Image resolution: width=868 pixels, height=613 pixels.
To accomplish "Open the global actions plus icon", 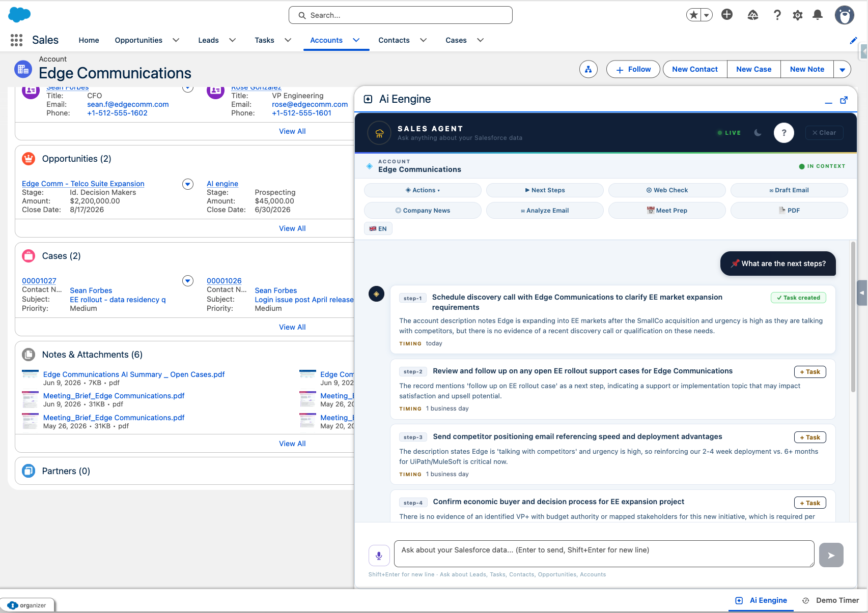I will pos(727,15).
